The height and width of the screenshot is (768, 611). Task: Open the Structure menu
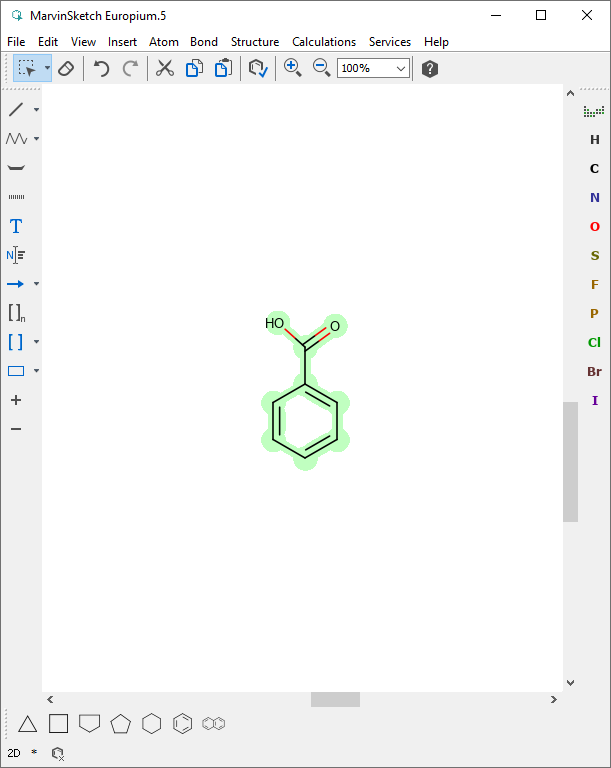point(255,42)
